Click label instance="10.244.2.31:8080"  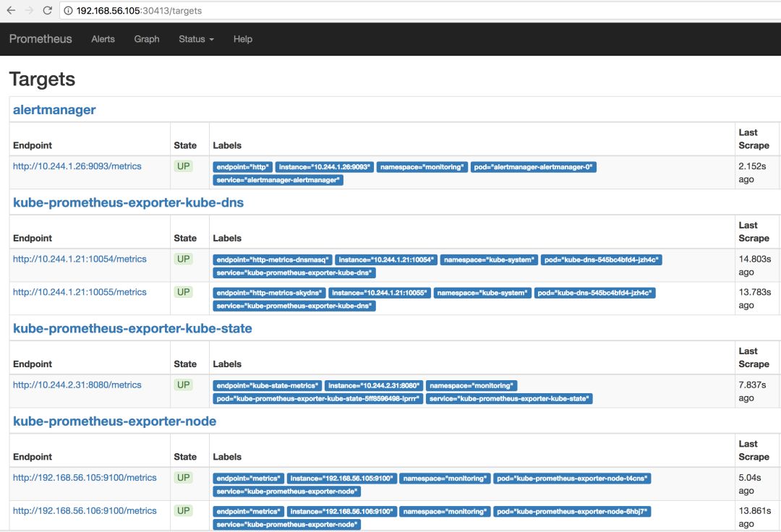click(374, 385)
